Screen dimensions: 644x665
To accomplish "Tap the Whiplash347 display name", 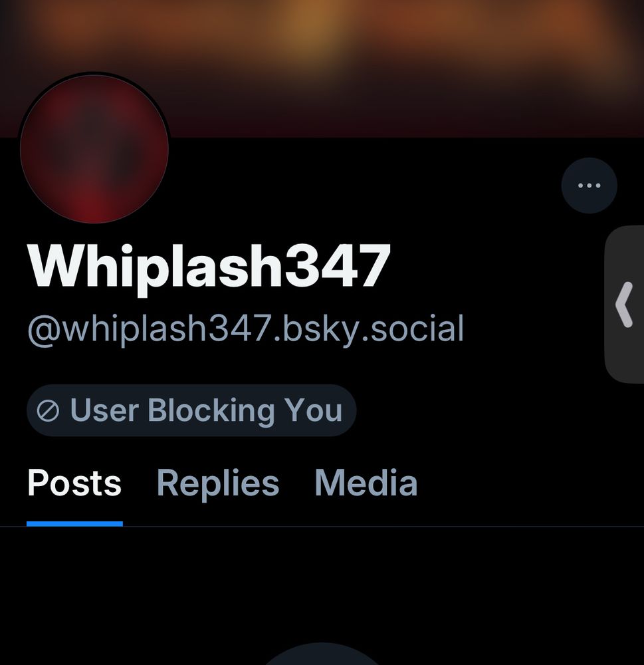I will tap(209, 268).
